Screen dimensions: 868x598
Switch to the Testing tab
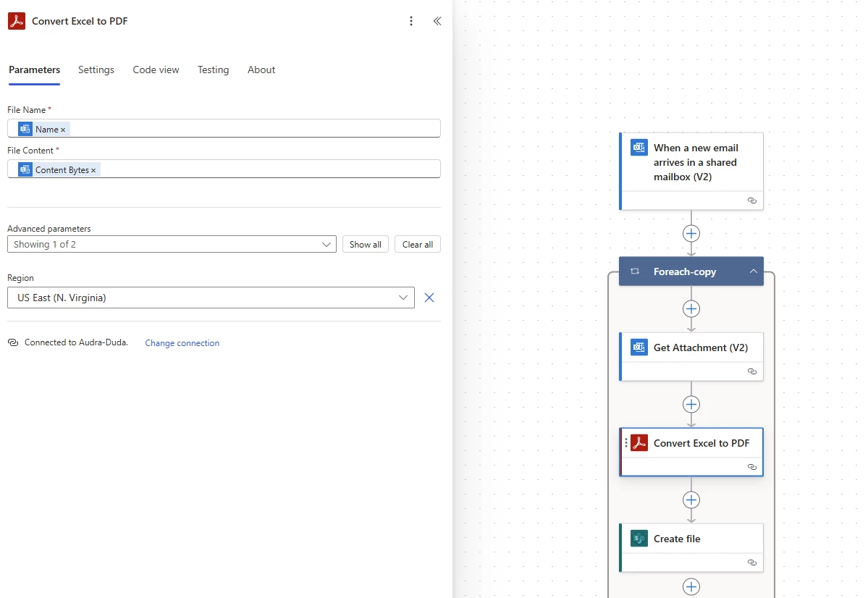click(213, 70)
